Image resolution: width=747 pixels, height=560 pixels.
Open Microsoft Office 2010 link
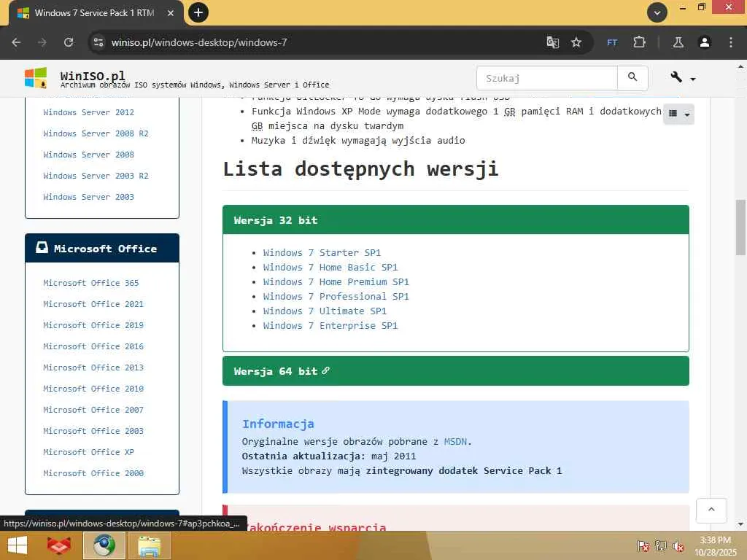(93, 389)
